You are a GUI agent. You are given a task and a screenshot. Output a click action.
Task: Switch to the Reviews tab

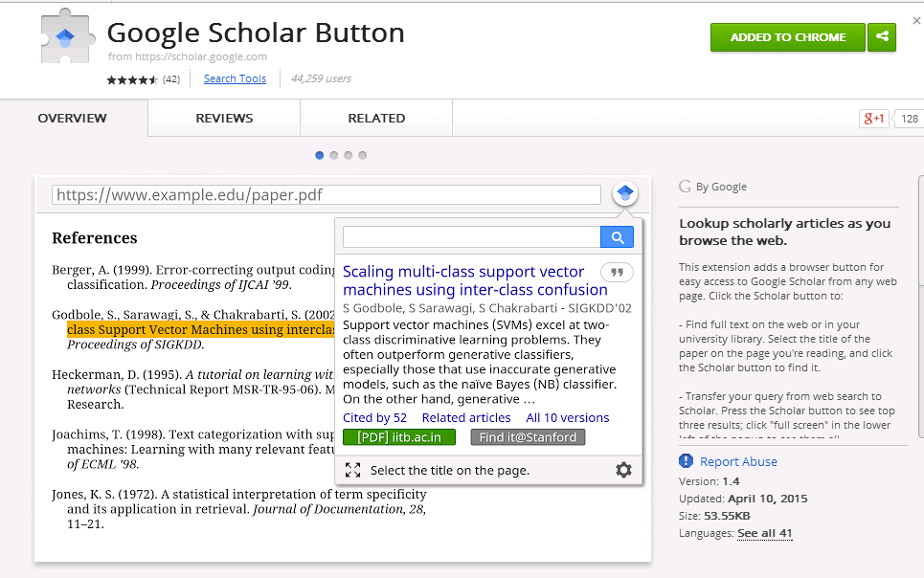[x=224, y=119]
